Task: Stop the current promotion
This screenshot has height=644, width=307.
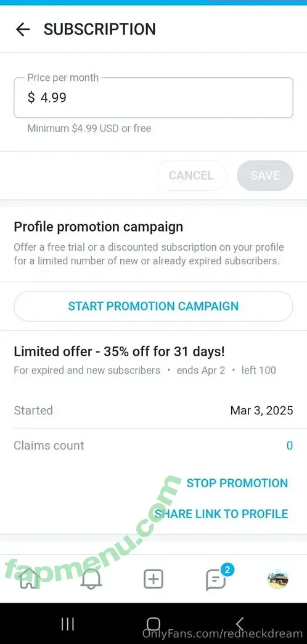Action: click(x=237, y=483)
